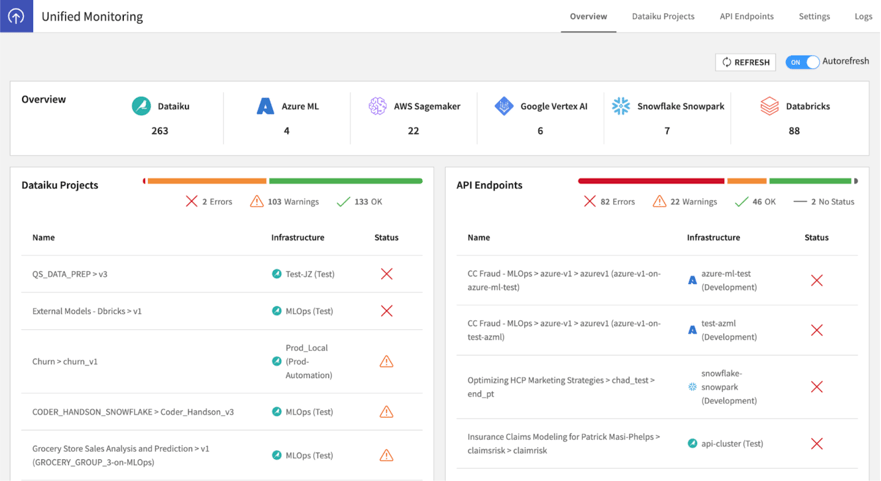Click the 133 OK filter in Dataiku Projects
Screen dimensions: 881x481
(359, 201)
